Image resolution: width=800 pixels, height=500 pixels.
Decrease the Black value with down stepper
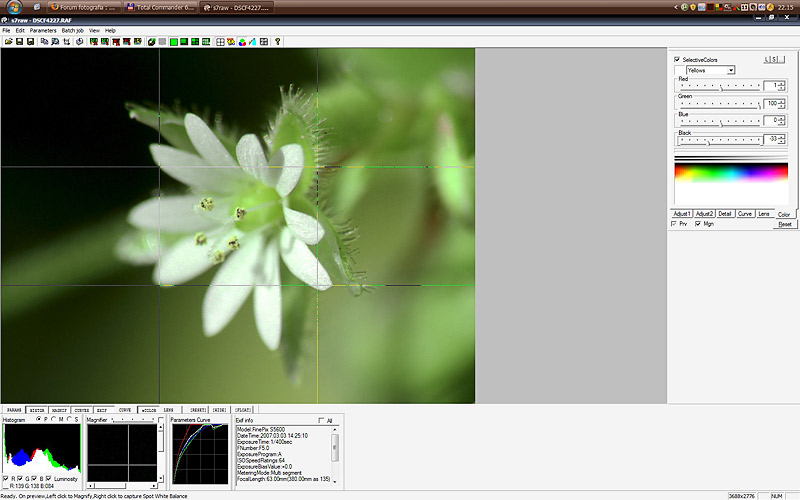point(782,141)
